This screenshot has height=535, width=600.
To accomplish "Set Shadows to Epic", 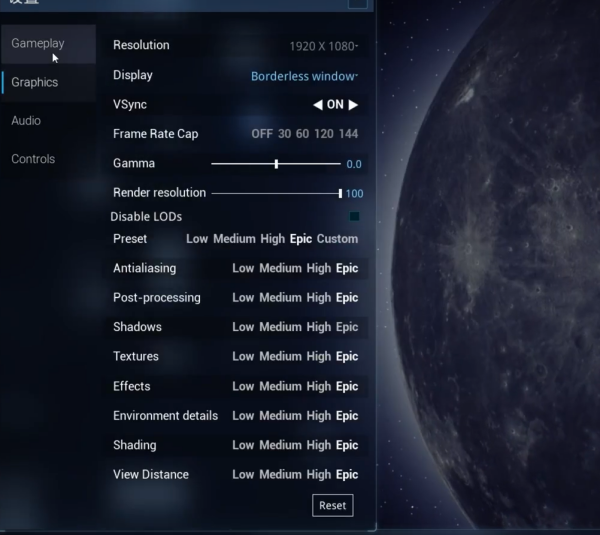I will point(347,327).
